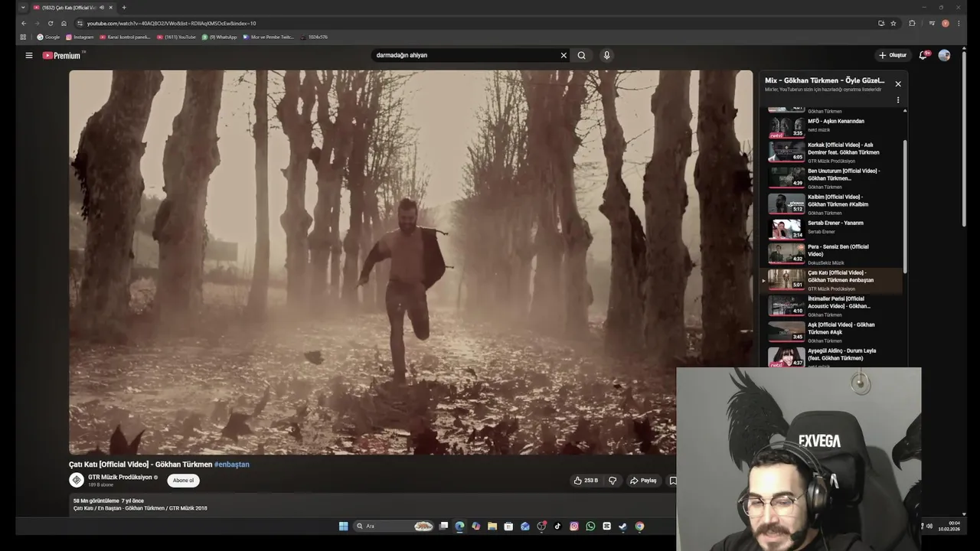This screenshot has height=551, width=980.
Task: Open Task View on taskbar
Action: pos(443,526)
